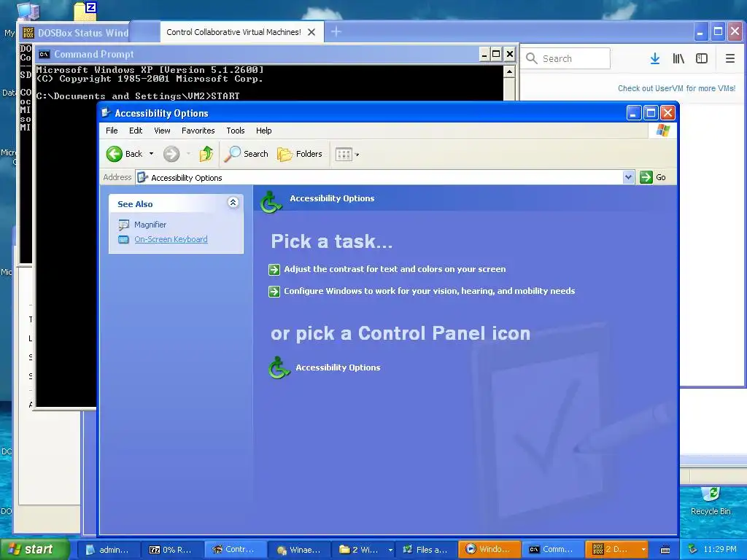Follow the Check out UserVM for more VMs link

pyautogui.click(x=676, y=88)
